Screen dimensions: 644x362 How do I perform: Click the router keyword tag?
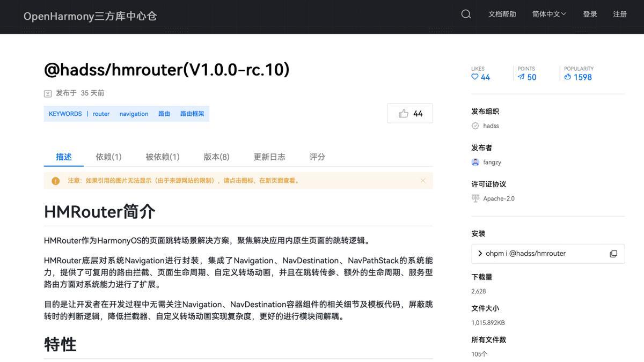tap(101, 114)
